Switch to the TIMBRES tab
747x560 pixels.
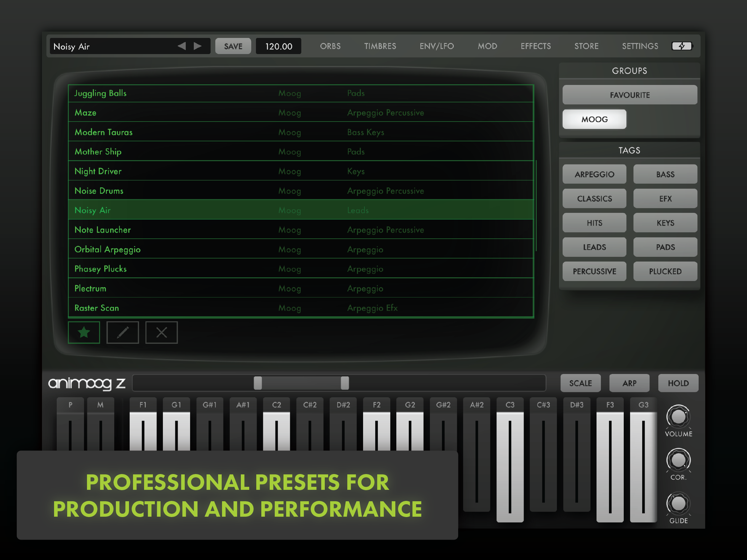click(x=380, y=46)
